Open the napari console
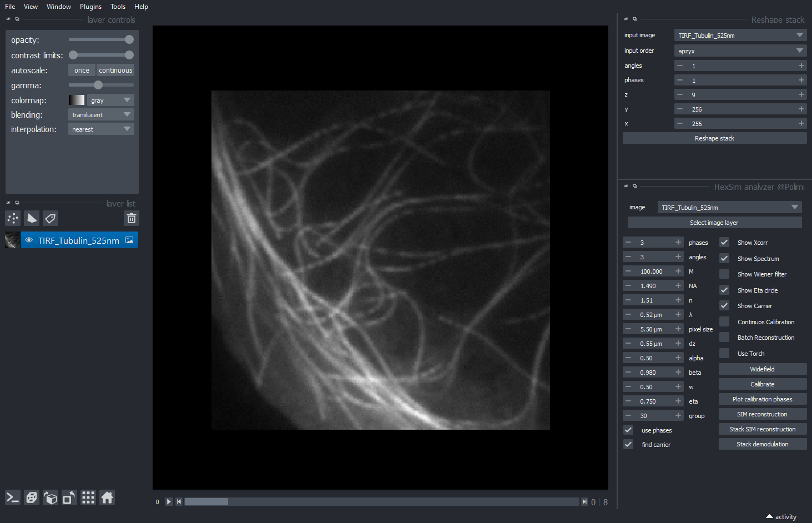 pos(13,497)
